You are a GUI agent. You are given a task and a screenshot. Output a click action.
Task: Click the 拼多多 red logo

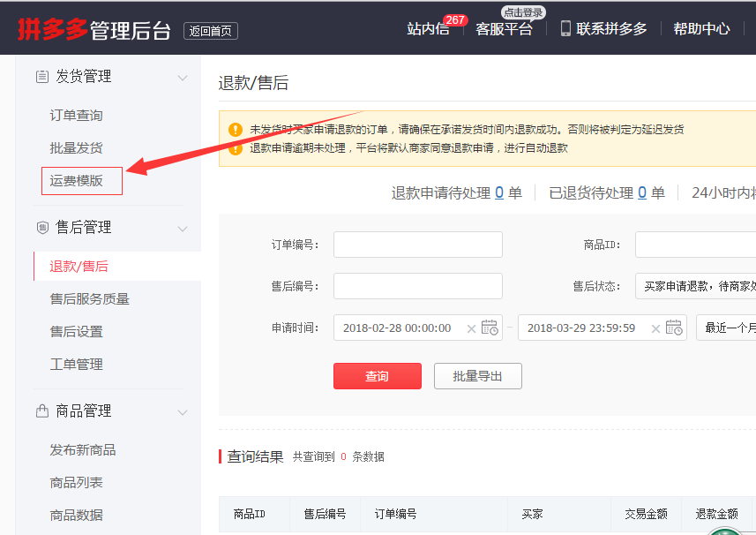coord(52,29)
